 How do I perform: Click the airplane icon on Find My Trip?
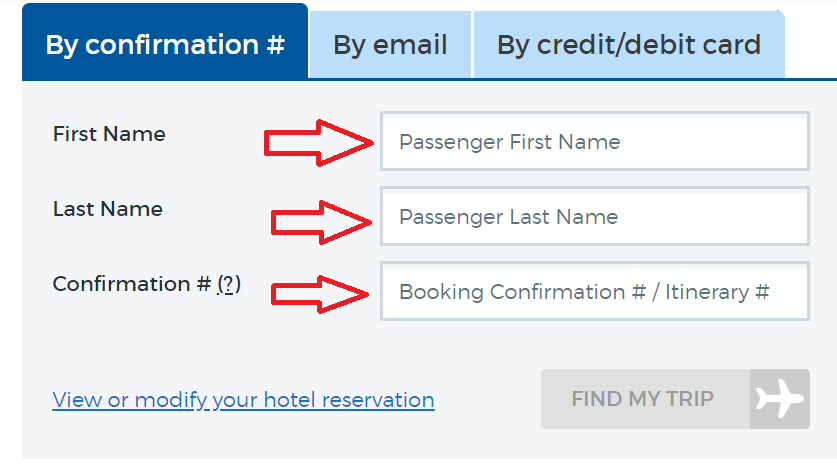pos(780,399)
